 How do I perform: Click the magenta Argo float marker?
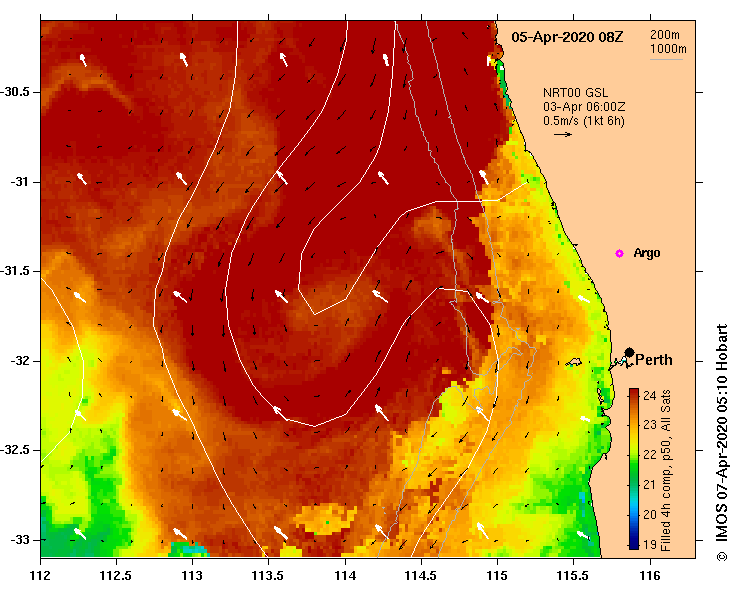click(619, 254)
